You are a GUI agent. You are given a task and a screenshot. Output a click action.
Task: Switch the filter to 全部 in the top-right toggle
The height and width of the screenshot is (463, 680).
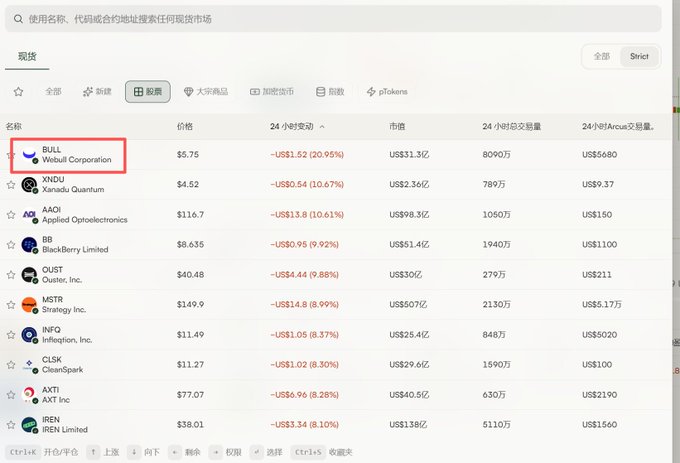point(602,56)
